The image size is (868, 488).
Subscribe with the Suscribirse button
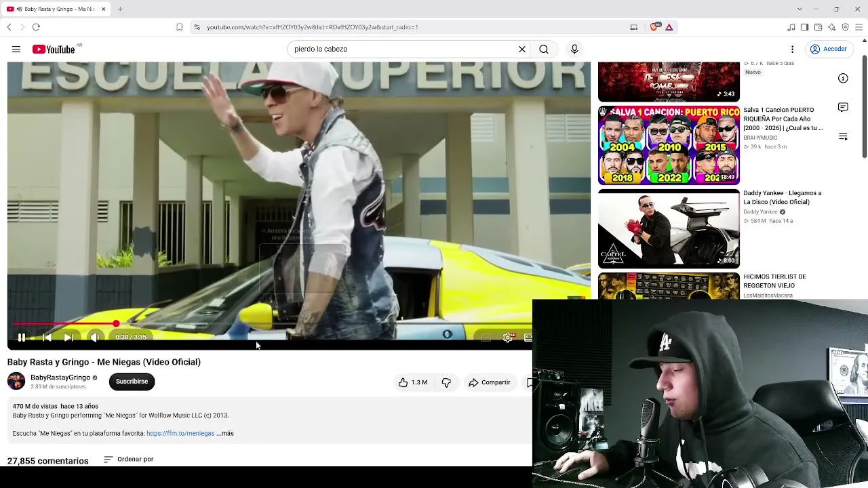132,382
